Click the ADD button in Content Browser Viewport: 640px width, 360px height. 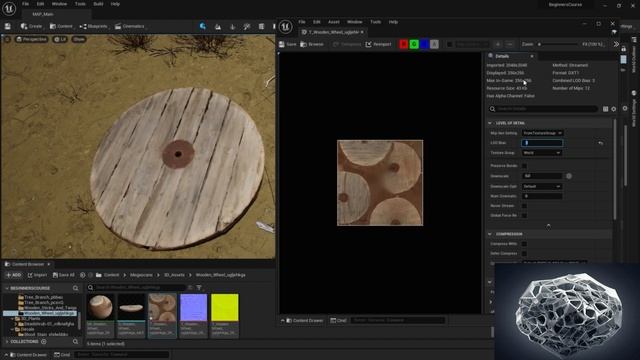pyautogui.click(x=13, y=275)
